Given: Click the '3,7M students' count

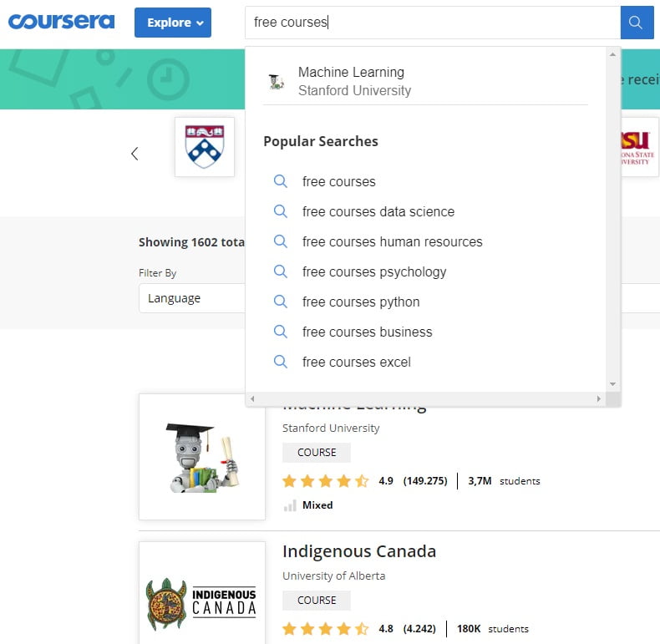Looking at the screenshot, I should [504, 481].
